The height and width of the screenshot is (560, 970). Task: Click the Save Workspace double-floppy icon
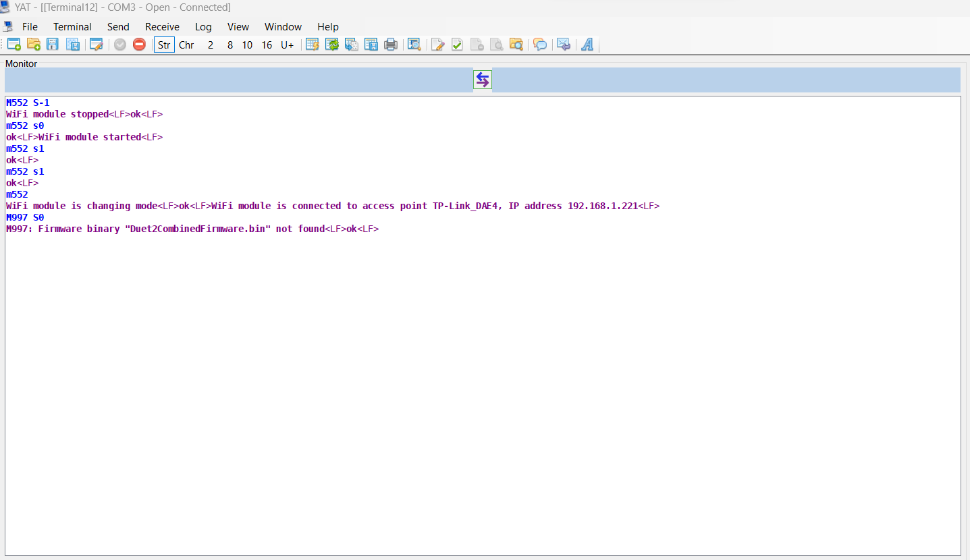tap(73, 45)
